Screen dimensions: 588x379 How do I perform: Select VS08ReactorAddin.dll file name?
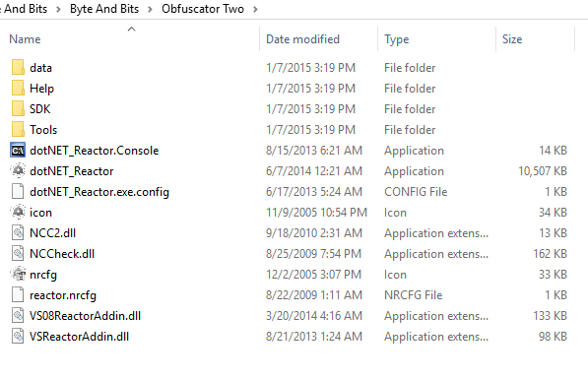coord(85,316)
